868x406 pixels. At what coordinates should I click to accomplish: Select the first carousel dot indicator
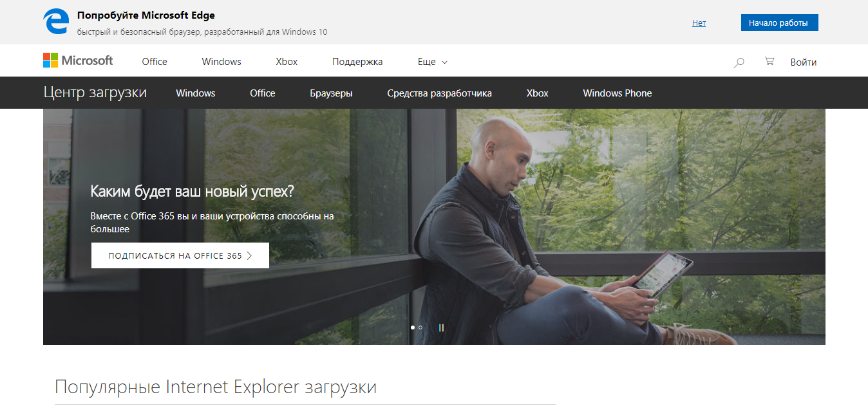[412, 328]
